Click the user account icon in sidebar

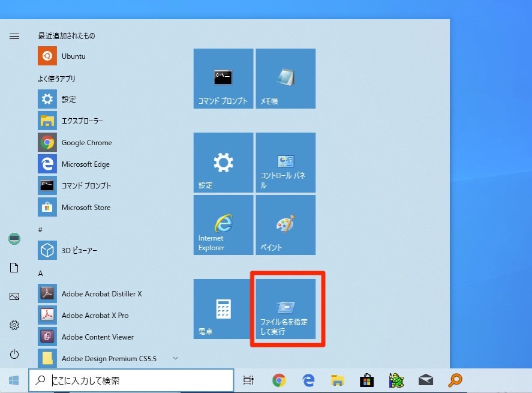coord(14,239)
